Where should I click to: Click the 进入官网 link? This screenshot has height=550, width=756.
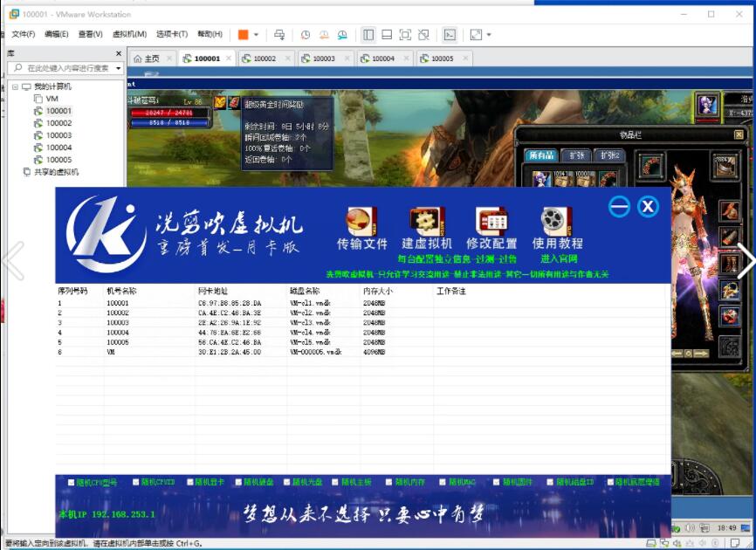pos(559,259)
